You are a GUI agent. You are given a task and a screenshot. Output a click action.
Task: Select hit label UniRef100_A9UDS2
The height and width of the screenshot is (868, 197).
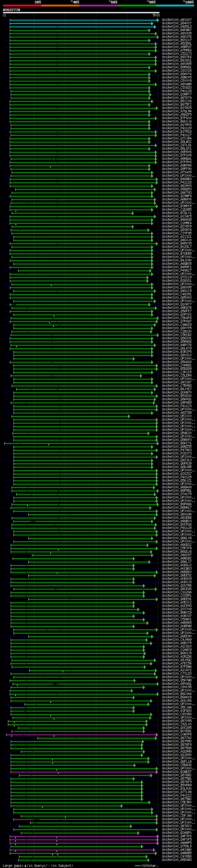click(177, 545)
